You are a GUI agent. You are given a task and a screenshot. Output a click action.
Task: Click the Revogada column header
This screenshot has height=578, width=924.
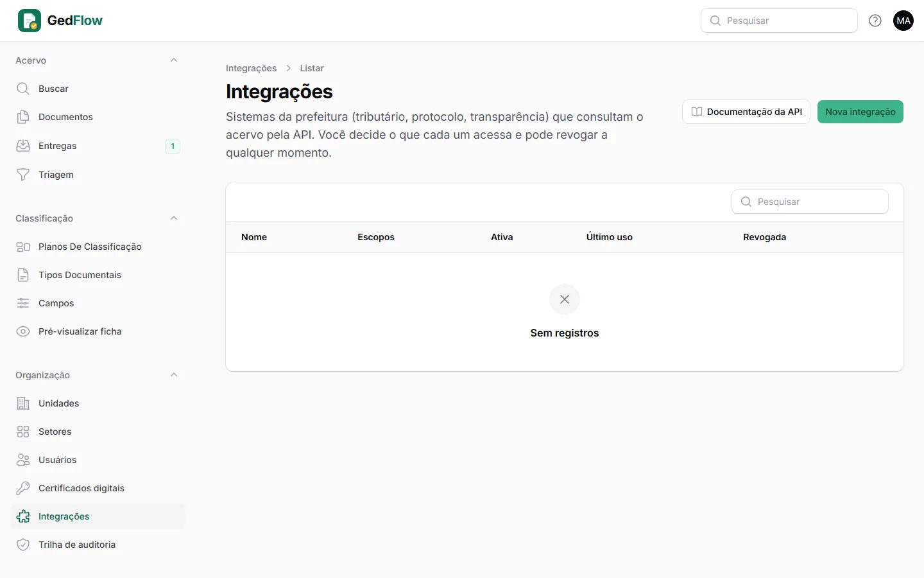pyautogui.click(x=765, y=237)
